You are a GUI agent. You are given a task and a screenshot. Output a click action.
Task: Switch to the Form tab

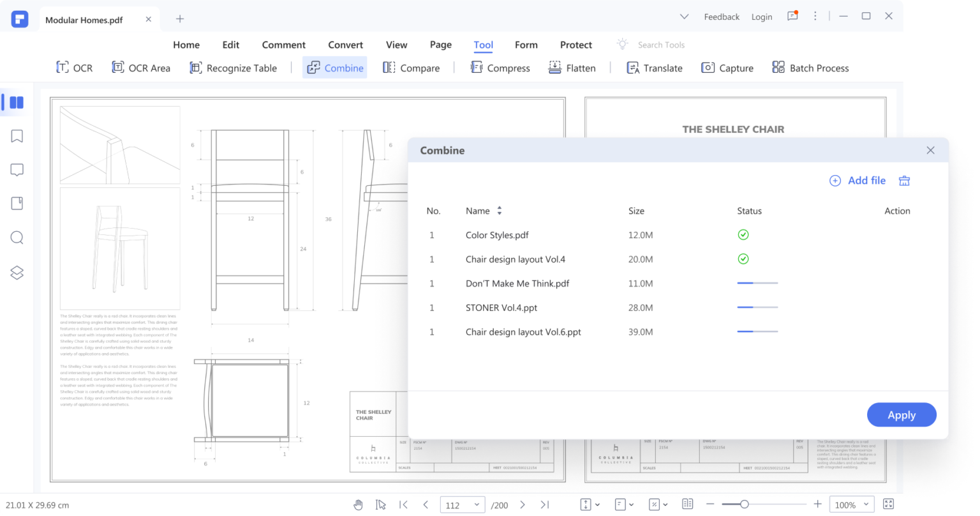tap(526, 45)
